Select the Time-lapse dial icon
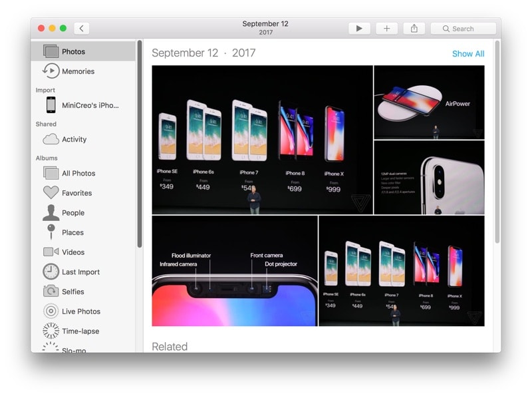 tap(51, 331)
